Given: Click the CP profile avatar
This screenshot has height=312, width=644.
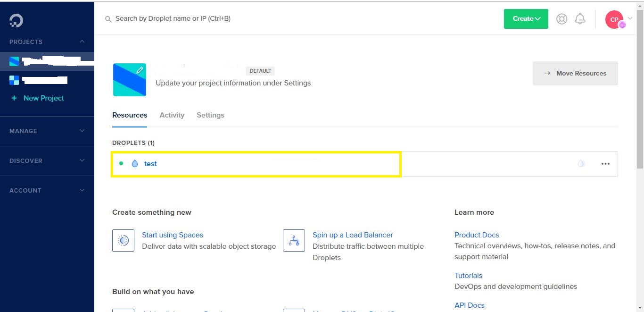Looking at the screenshot, I should tap(614, 19).
